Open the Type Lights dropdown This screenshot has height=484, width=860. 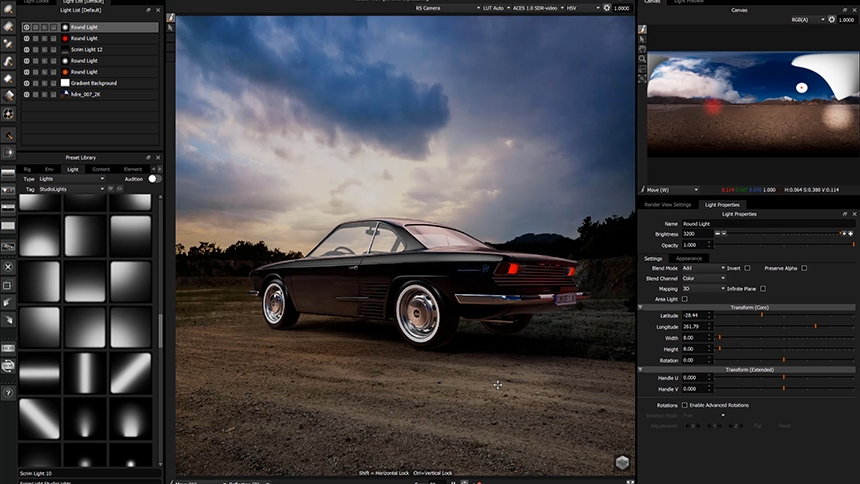point(71,179)
